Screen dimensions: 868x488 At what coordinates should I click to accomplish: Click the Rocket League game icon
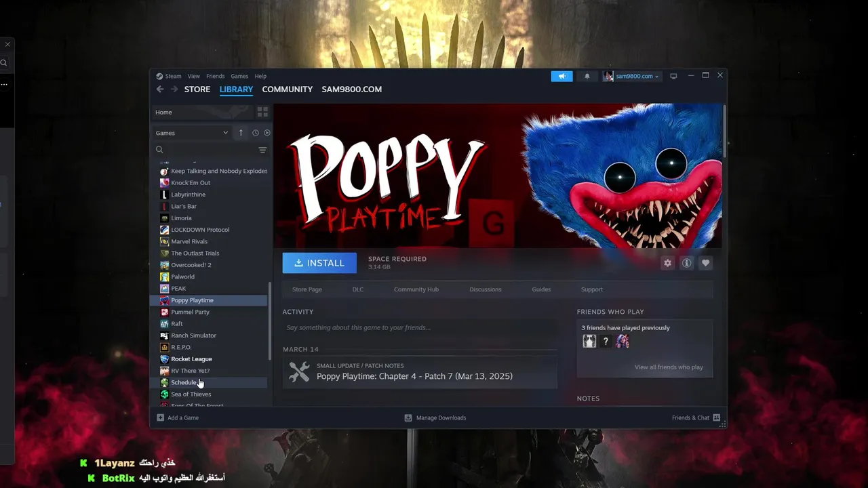164,359
